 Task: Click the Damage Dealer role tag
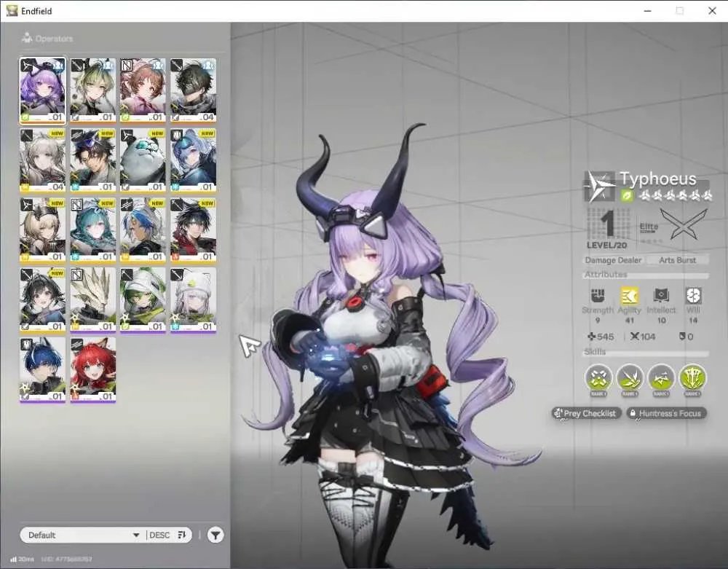[613, 260]
